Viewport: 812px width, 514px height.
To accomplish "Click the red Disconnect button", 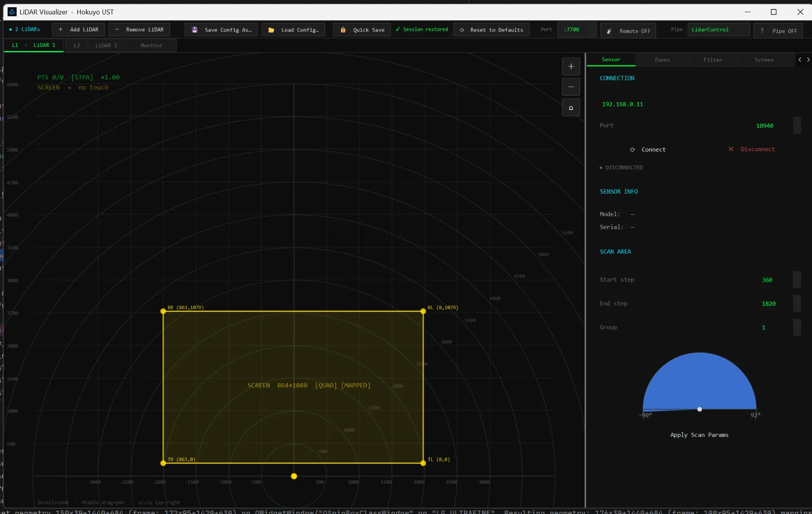I will click(x=752, y=149).
